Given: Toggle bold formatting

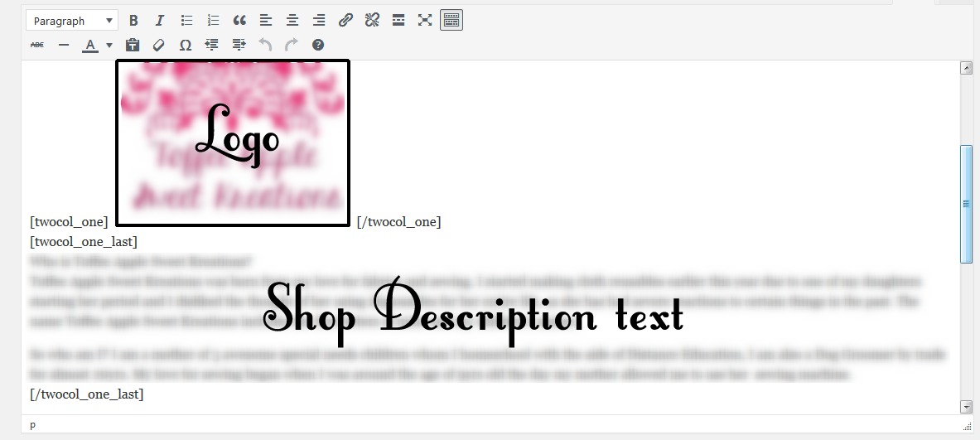Looking at the screenshot, I should [x=133, y=21].
